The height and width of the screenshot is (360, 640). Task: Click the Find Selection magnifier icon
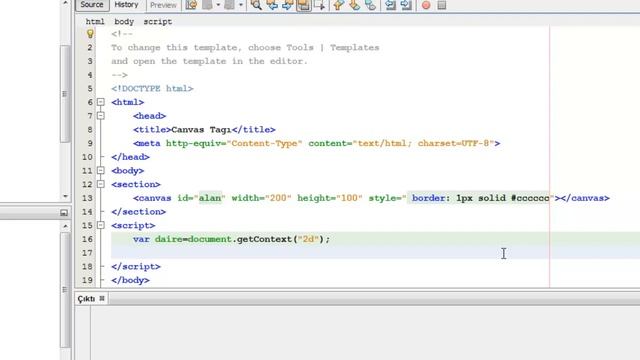[256, 5]
